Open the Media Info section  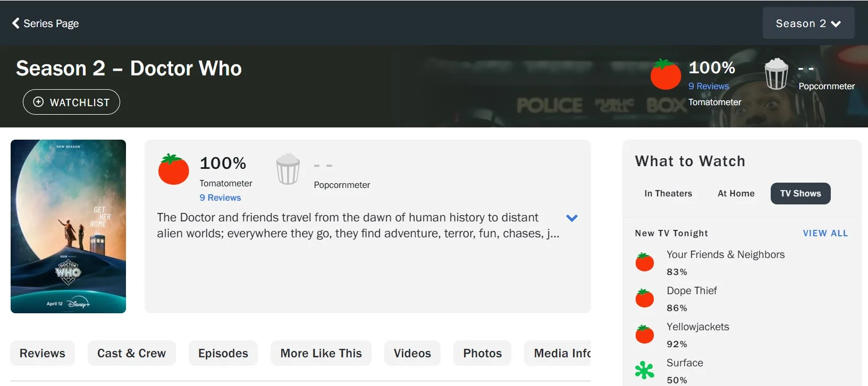[558, 353]
